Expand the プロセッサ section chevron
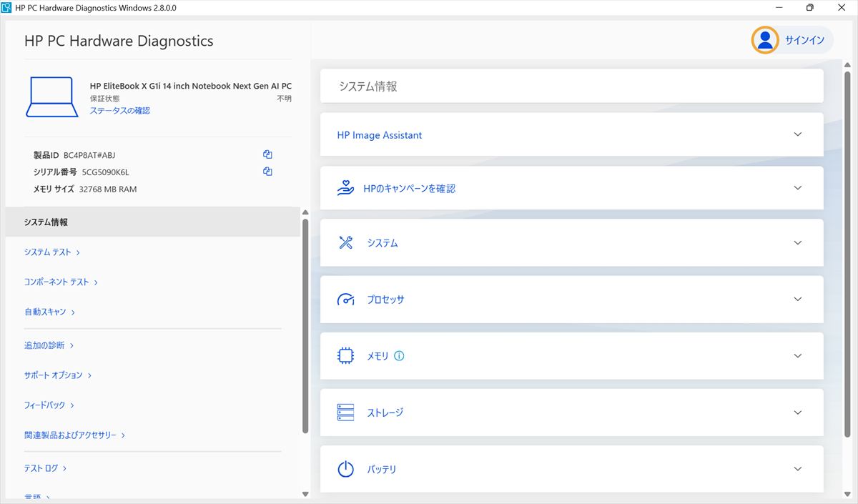The height and width of the screenshot is (504, 858). click(x=798, y=299)
